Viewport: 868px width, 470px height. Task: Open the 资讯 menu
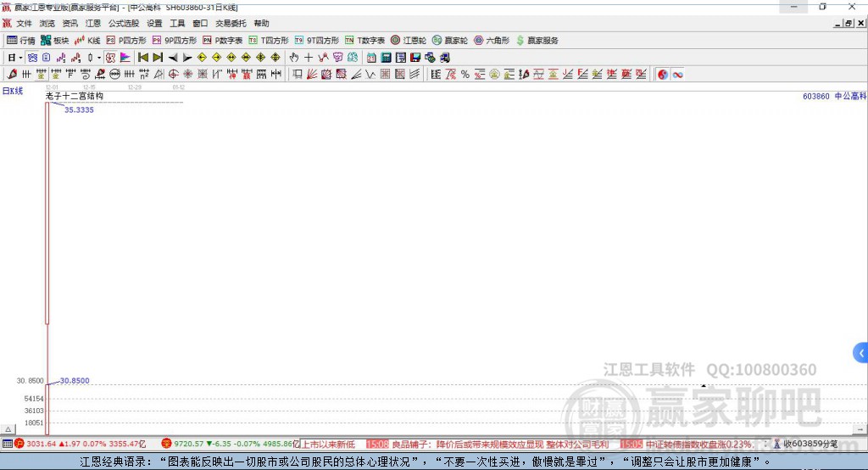point(70,23)
